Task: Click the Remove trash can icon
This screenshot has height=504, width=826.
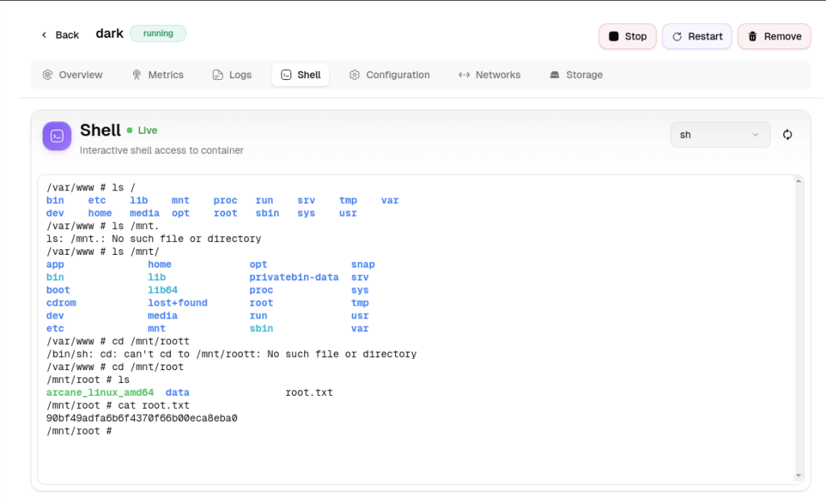Action: (x=753, y=36)
